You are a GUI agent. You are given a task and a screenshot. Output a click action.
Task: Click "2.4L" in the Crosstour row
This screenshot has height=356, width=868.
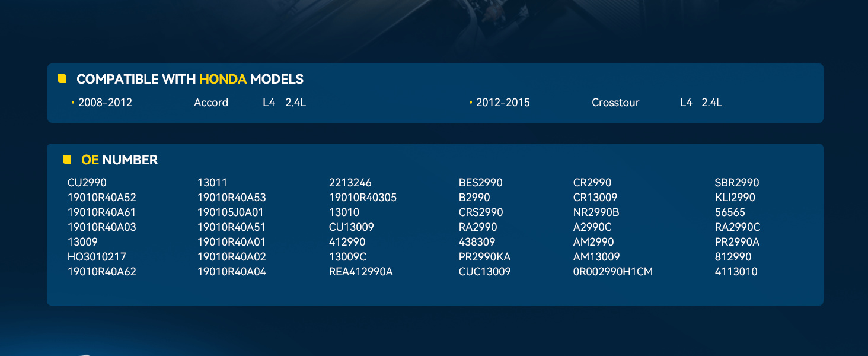[x=711, y=103]
